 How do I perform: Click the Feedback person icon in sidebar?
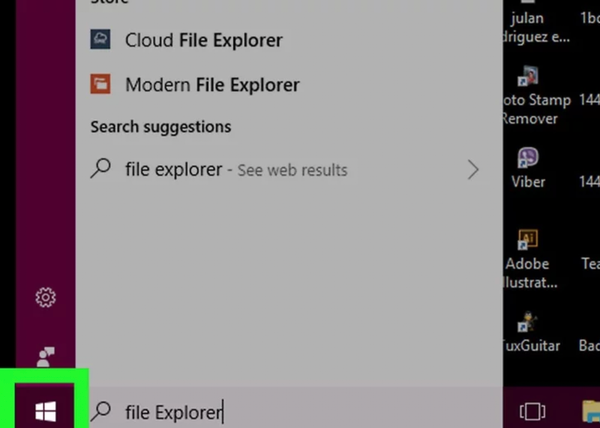[45, 356]
